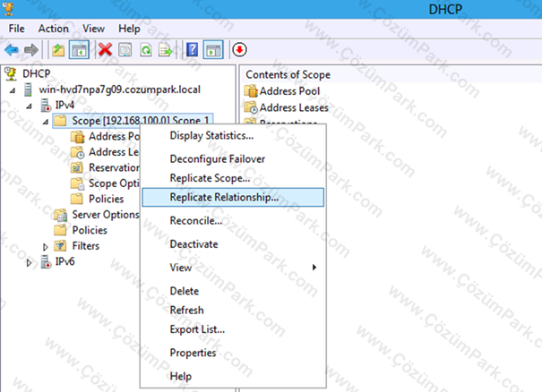Click the IPv4 server icon in tree
The width and height of the screenshot is (542, 392).
point(46,105)
